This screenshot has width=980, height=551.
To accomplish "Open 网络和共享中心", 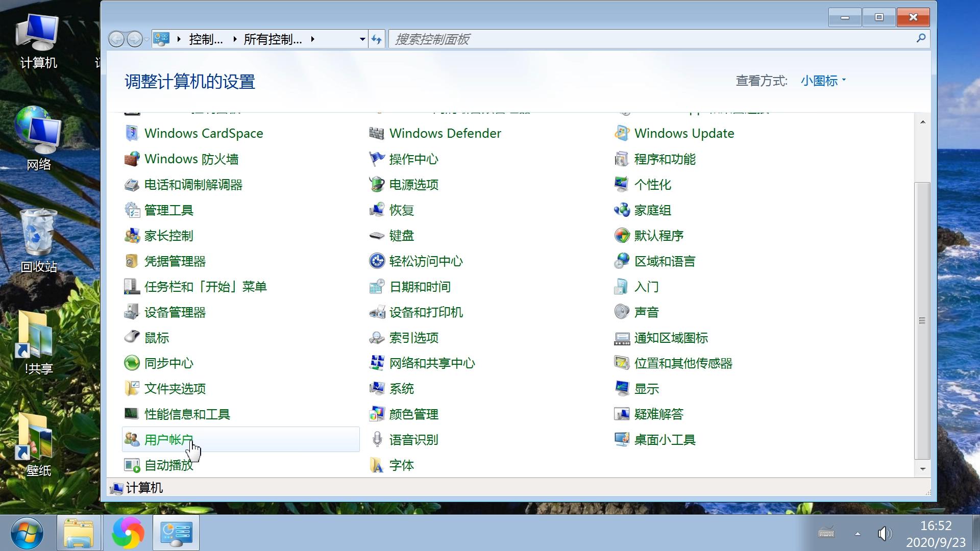I will (432, 363).
